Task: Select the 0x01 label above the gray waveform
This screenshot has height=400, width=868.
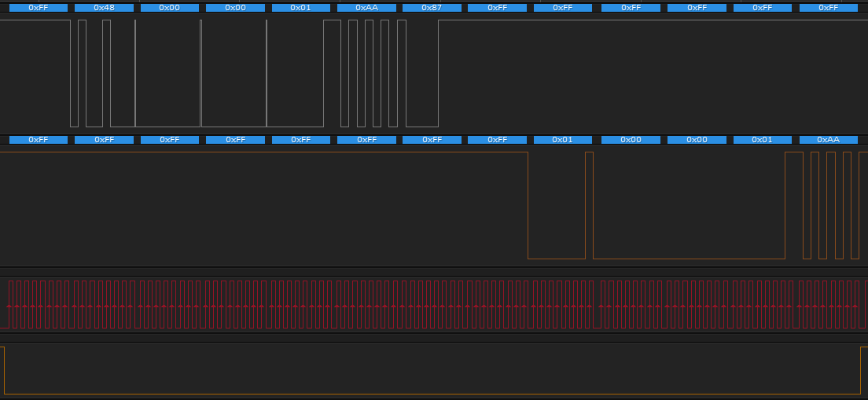Action: pos(300,8)
